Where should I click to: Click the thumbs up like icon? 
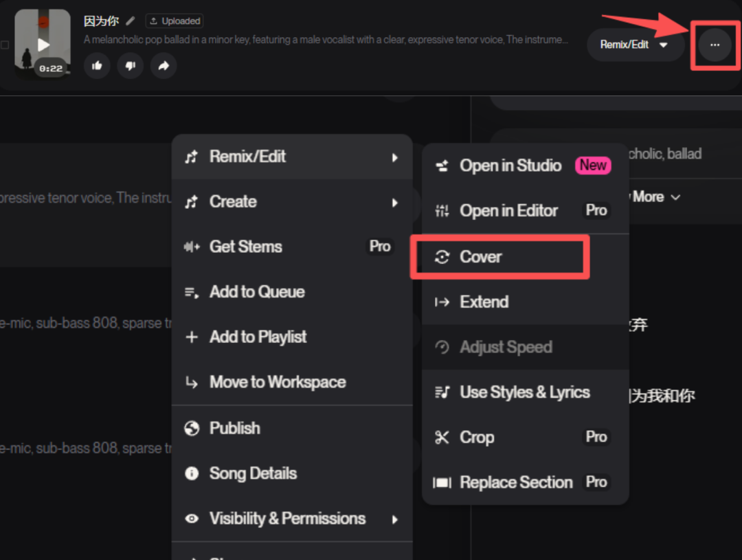point(97,66)
